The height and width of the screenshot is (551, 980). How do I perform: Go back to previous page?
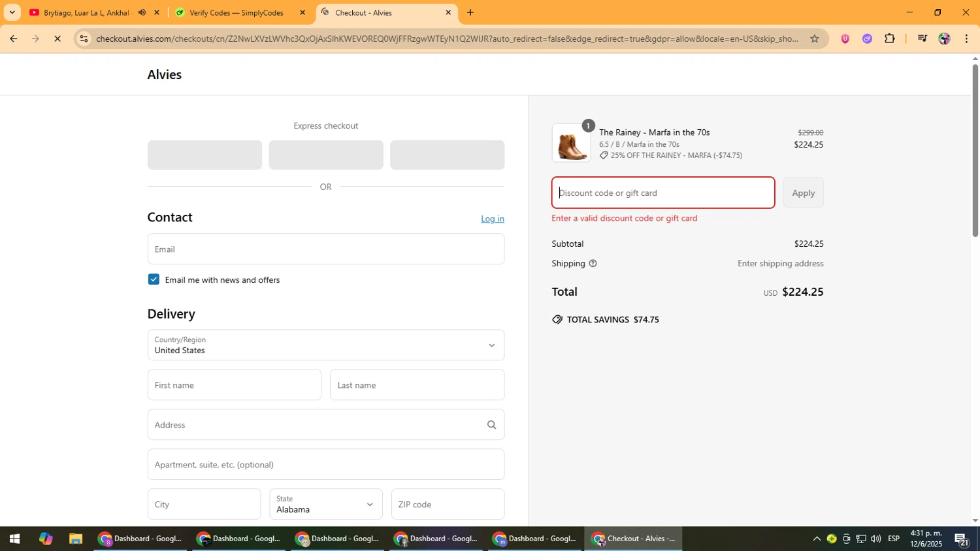(14, 39)
